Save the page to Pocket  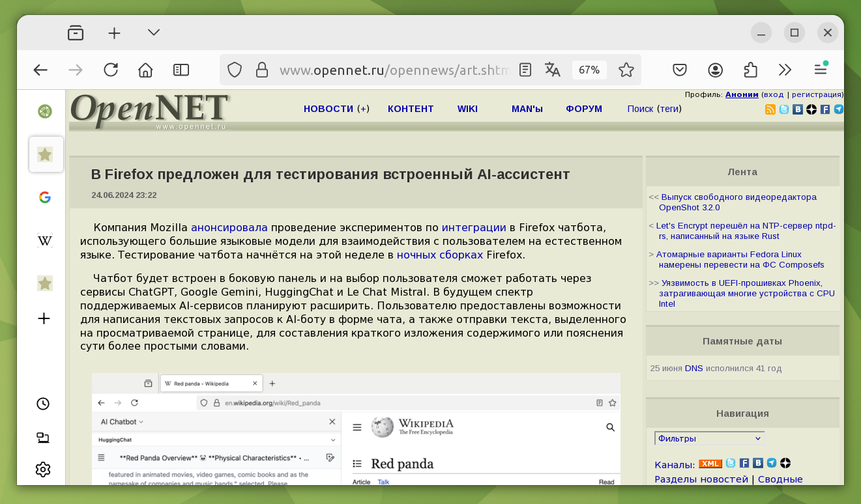(x=680, y=70)
